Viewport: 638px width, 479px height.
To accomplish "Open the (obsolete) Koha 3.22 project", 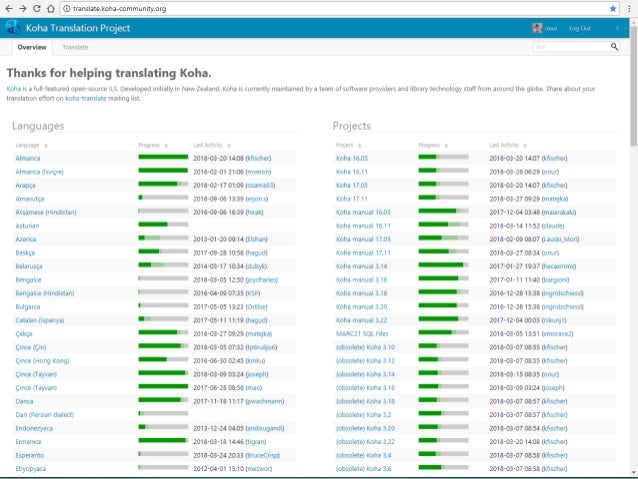I will (365, 442).
